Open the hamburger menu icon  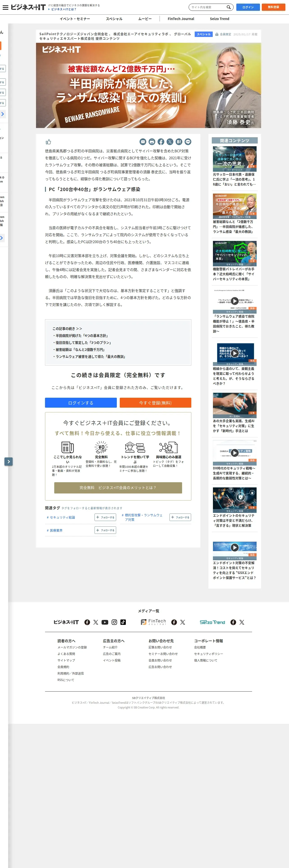click(5, 7)
